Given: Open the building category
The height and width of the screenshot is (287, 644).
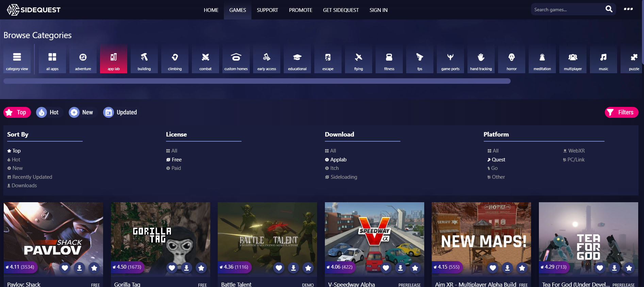Looking at the screenshot, I should pos(144,59).
